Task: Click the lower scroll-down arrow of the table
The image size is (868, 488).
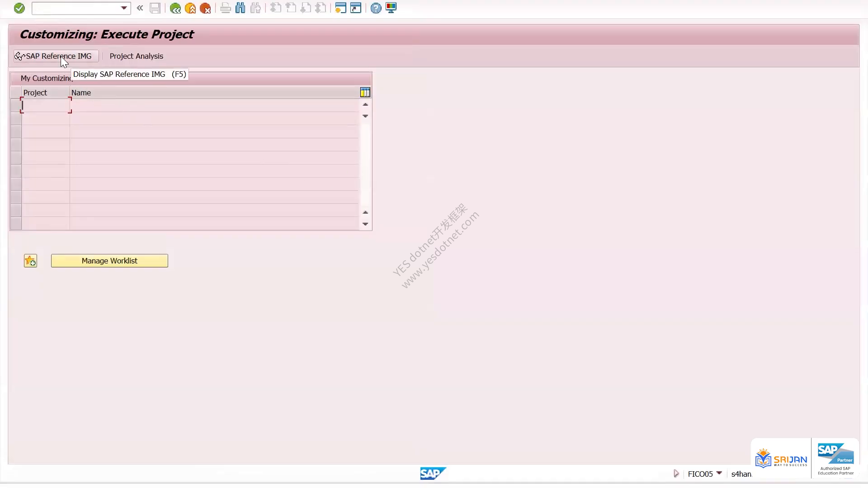Action: [365, 224]
